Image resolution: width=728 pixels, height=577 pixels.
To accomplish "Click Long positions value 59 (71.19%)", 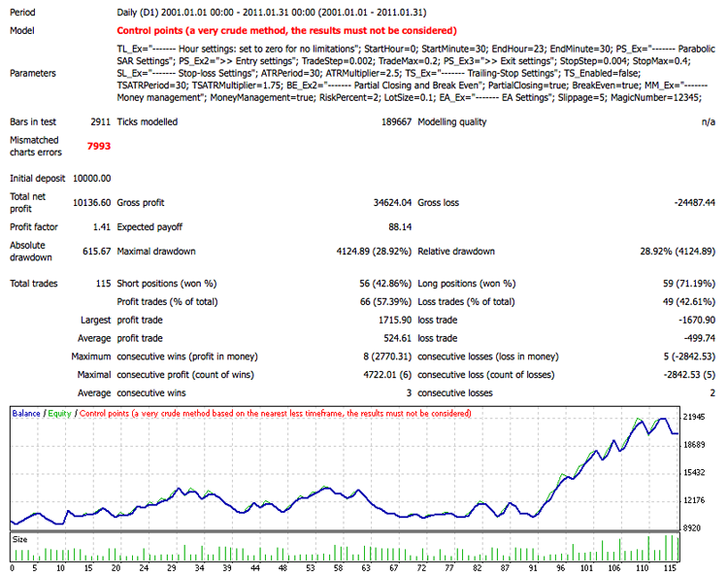I will 689,284.
